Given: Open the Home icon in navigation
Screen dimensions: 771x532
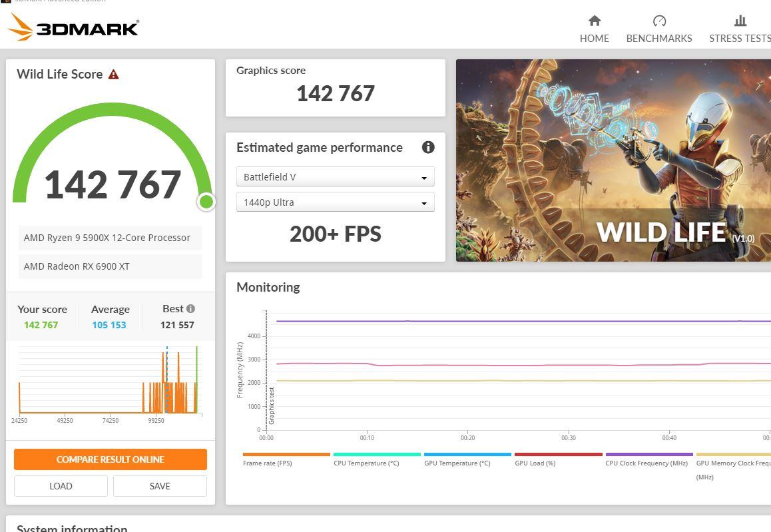Looking at the screenshot, I should pos(595,21).
